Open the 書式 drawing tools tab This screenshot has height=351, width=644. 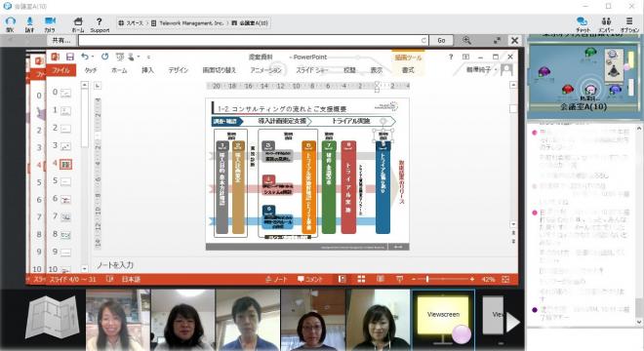408,70
